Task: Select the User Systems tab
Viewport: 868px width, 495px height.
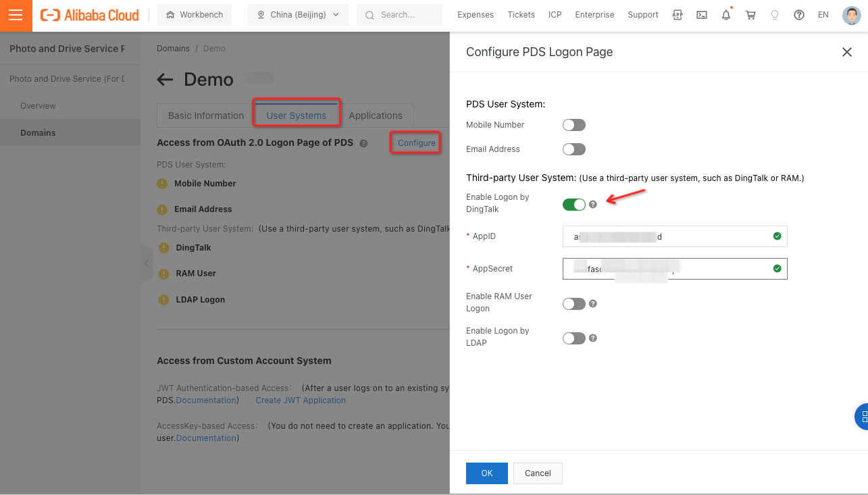Action: (x=297, y=115)
